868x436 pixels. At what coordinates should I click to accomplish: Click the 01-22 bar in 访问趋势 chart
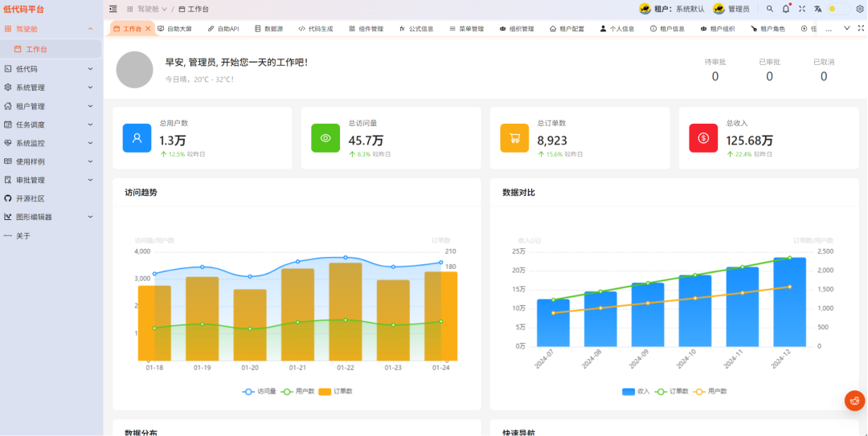(346, 312)
